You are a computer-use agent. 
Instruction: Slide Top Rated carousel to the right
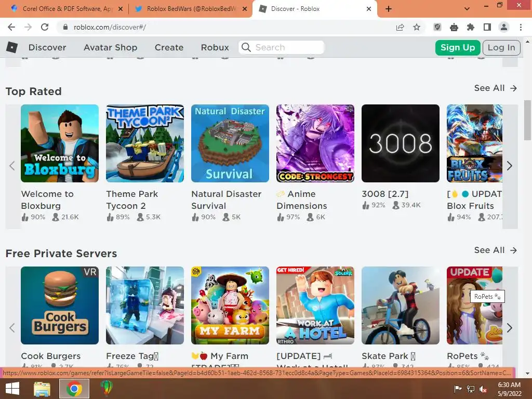pos(509,166)
